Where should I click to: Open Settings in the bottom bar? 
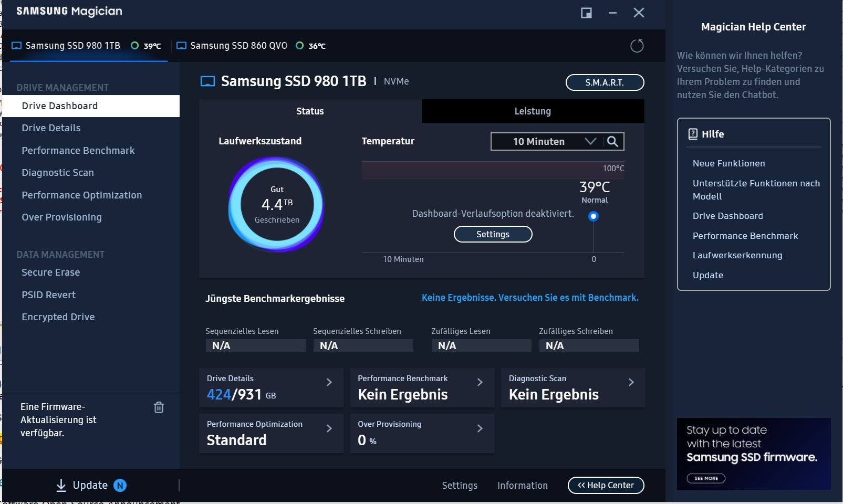click(460, 486)
